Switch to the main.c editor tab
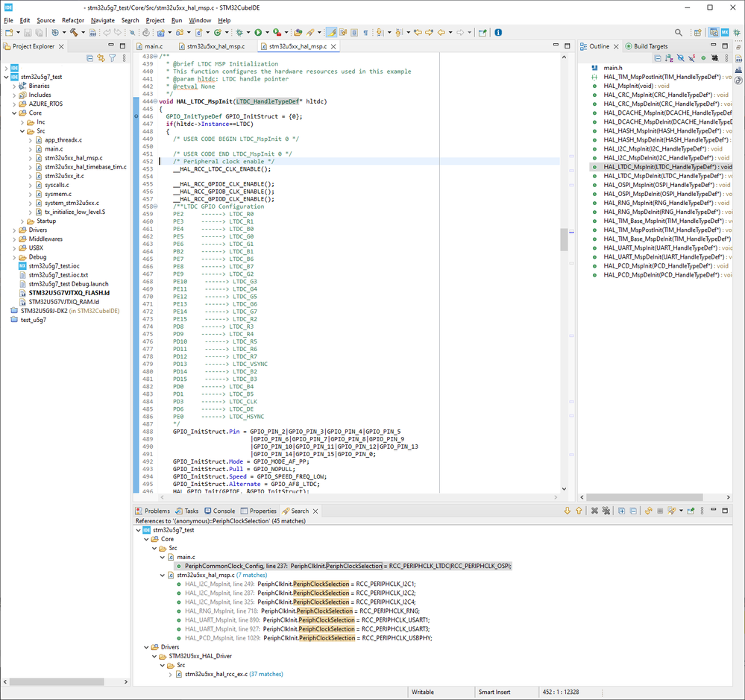 pyautogui.click(x=154, y=45)
